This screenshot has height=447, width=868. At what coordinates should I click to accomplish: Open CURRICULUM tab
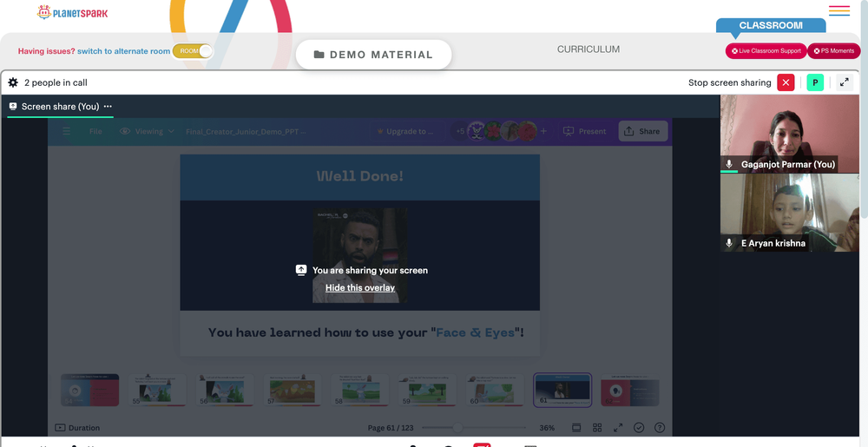pyautogui.click(x=589, y=49)
